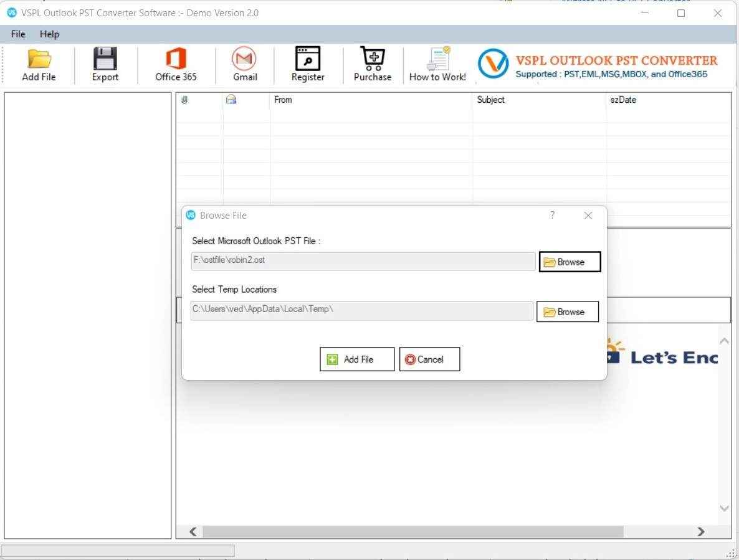Viewport: 739px width, 560px height.
Task: Browse for the temp location folder
Action: tap(568, 312)
